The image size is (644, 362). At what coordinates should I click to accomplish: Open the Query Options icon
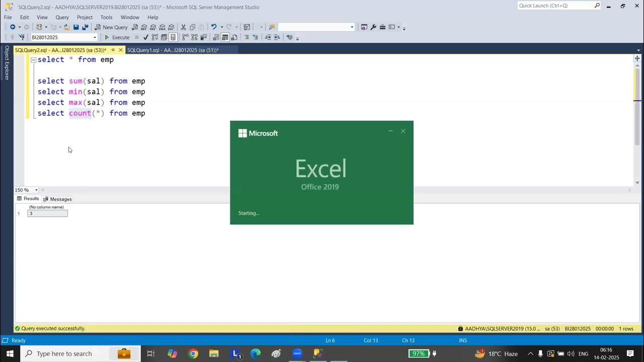164,37
